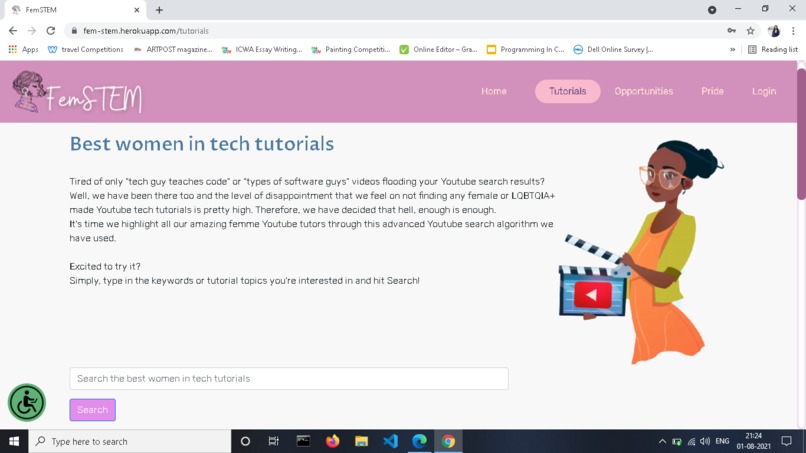
Task: Bookmark this page with star icon
Action: [750, 31]
